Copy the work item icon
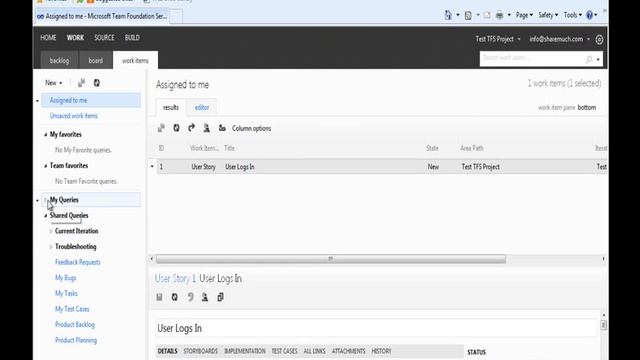The width and height of the screenshot is (640, 360). click(220, 297)
